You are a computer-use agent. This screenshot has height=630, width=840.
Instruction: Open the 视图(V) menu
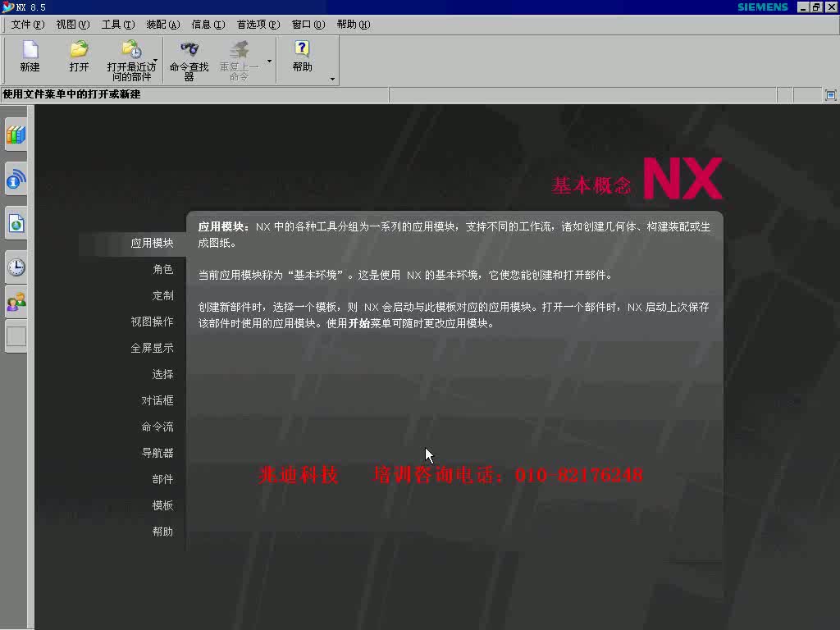click(x=73, y=25)
